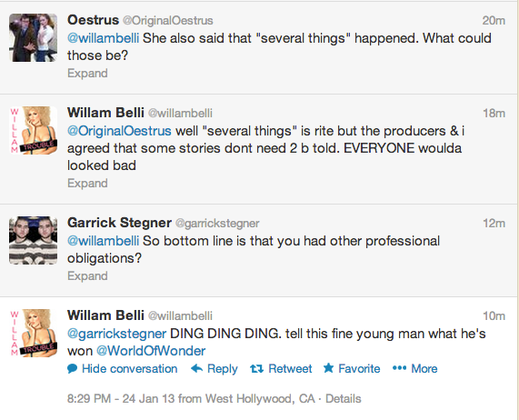
Task: Click the Favorite star icon
Action: pos(328,367)
